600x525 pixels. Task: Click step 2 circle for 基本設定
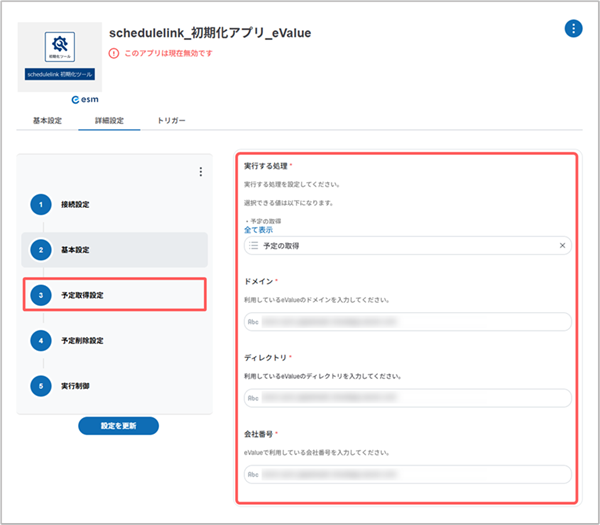click(39, 249)
